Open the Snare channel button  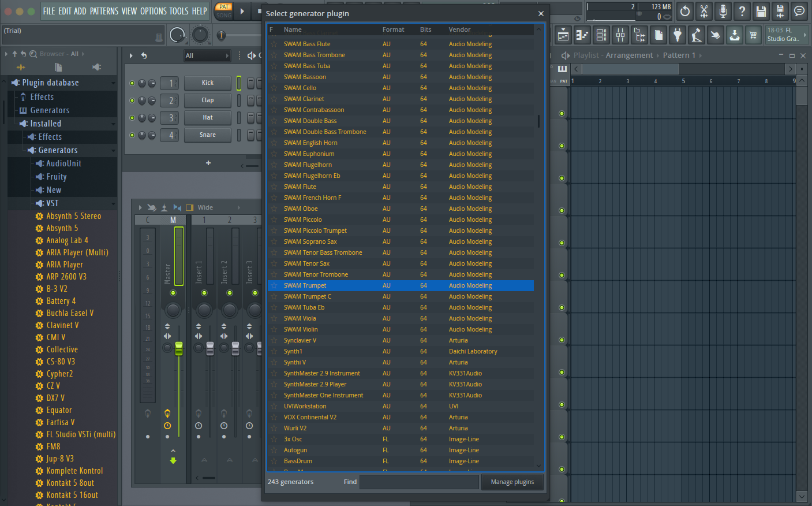pyautogui.click(x=207, y=135)
